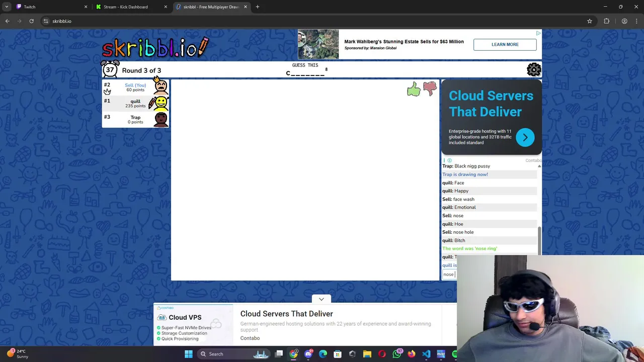Open Microsoft Store from taskbar
This screenshot has width=644, height=362.
(338, 354)
